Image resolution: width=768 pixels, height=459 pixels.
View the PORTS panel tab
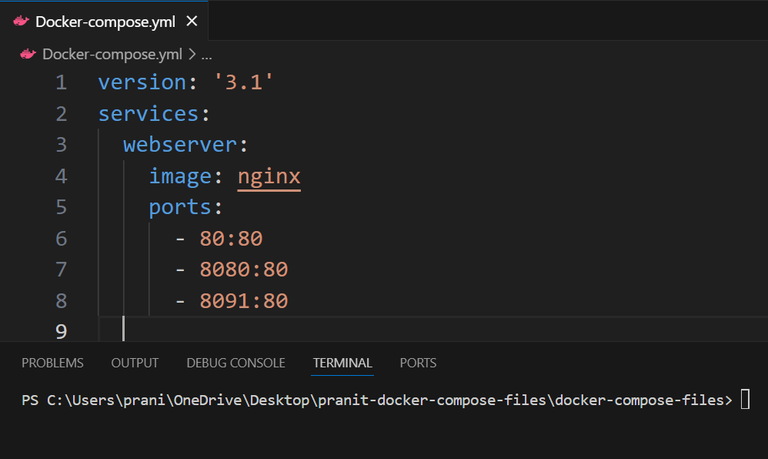(418, 363)
